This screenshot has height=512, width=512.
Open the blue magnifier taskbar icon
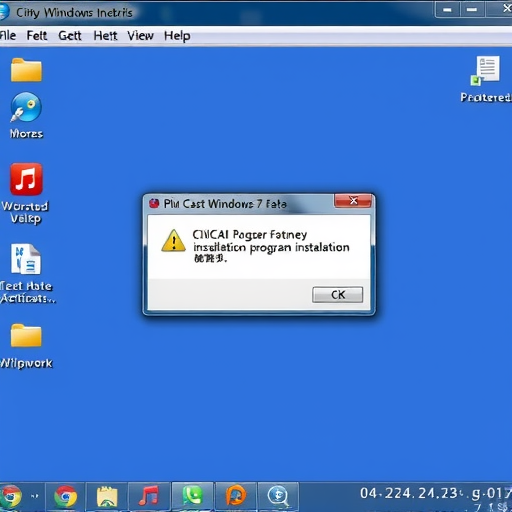(278, 496)
